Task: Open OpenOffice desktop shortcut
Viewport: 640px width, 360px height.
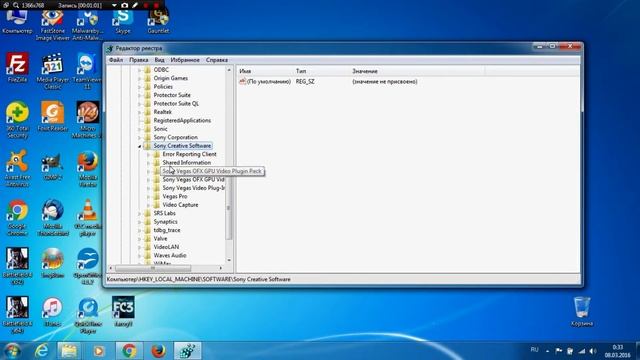Action: pyautogui.click(x=88, y=266)
